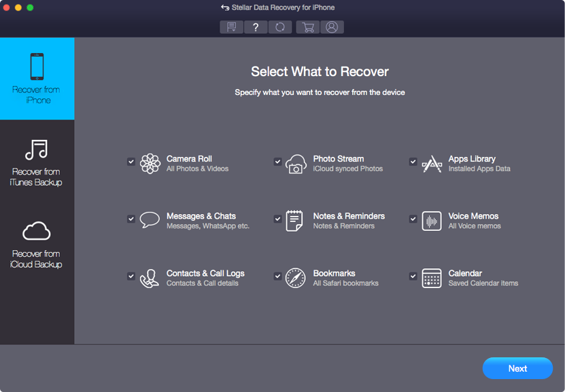Select the Recover from iPhone tab
This screenshot has width=565, height=392.
click(x=37, y=78)
